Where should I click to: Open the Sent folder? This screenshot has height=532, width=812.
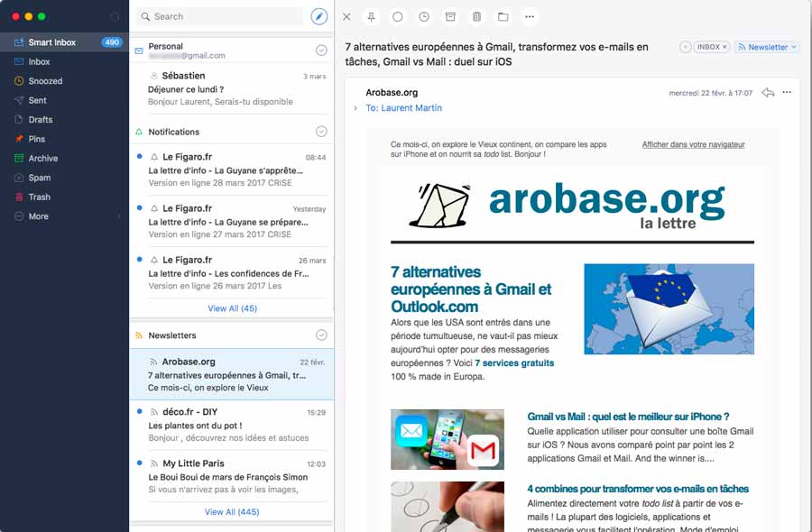pos(37,100)
